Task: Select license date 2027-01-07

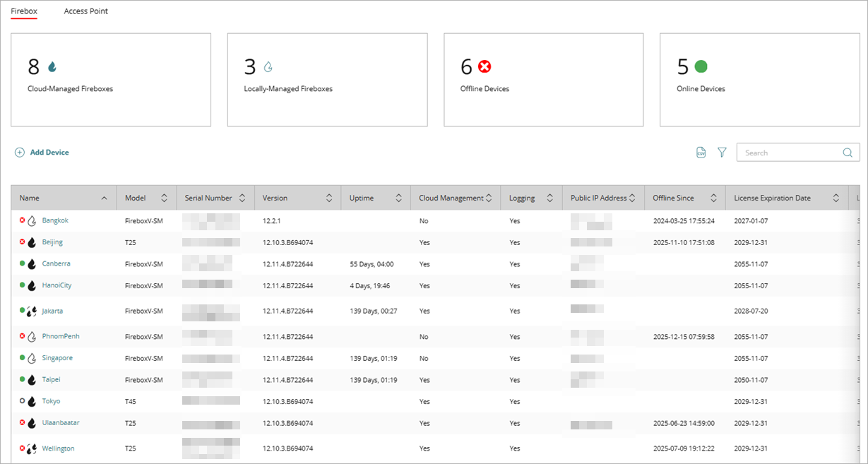Action: click(x=752, y=221)
